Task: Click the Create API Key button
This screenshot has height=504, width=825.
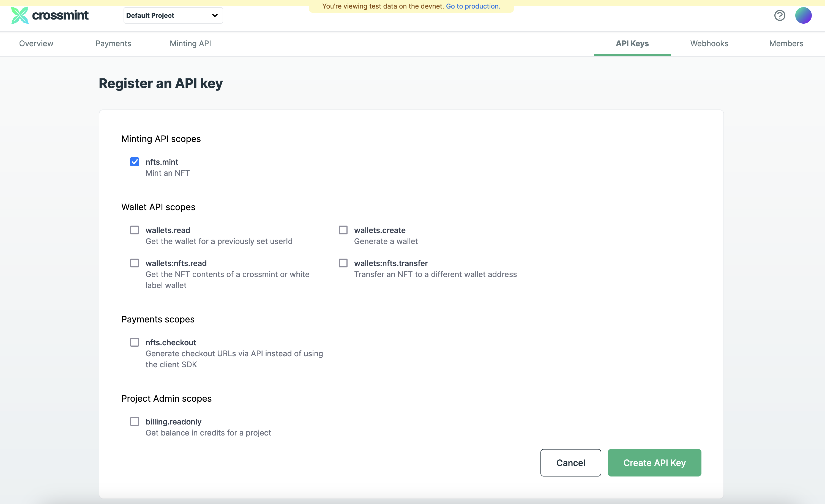Action: click(654, 463)
